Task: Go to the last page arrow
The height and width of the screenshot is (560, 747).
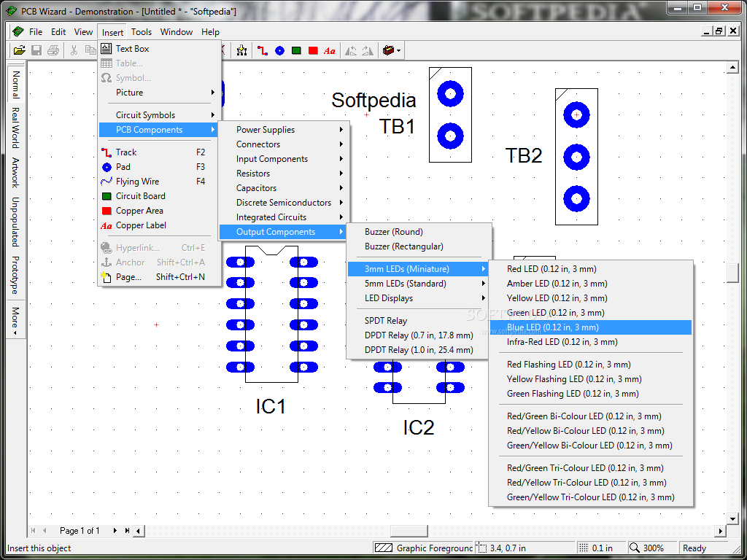Action: 127,531
